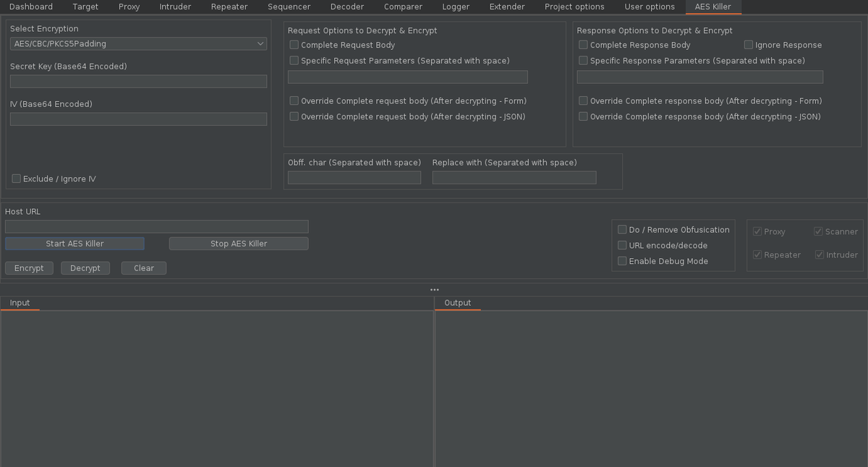This screenshot has height=467, width=868.
Task: Toggle Specific Response Parameters checkbox
Action: click(x=583, y=61)
